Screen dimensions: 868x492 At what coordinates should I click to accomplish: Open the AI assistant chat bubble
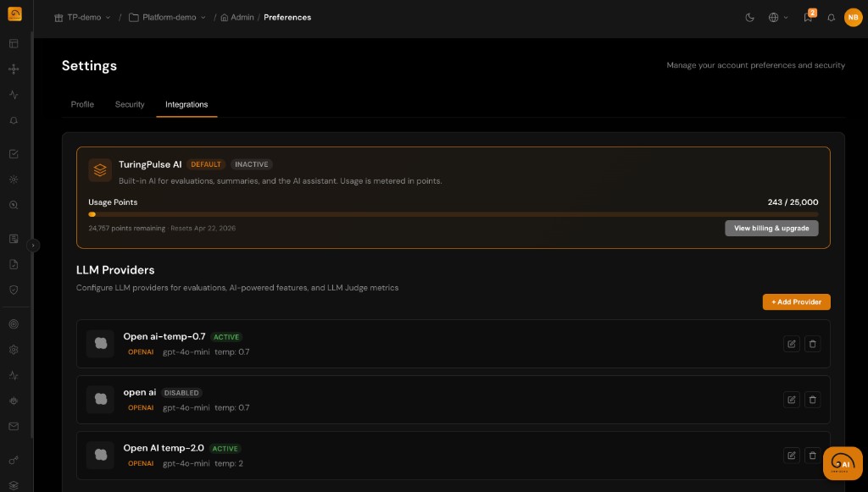(842, 463)
